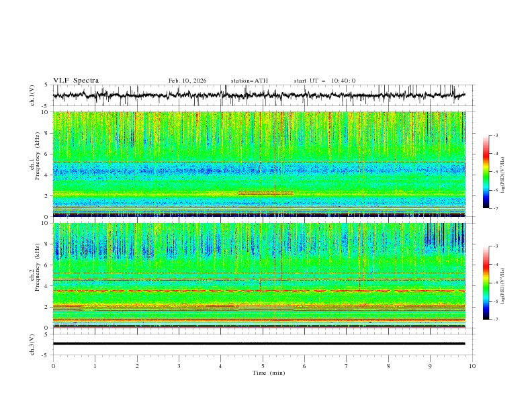Click the time axis tick label "3"
This screenshot has width=532, height=411.
click(x=179, y=366)
